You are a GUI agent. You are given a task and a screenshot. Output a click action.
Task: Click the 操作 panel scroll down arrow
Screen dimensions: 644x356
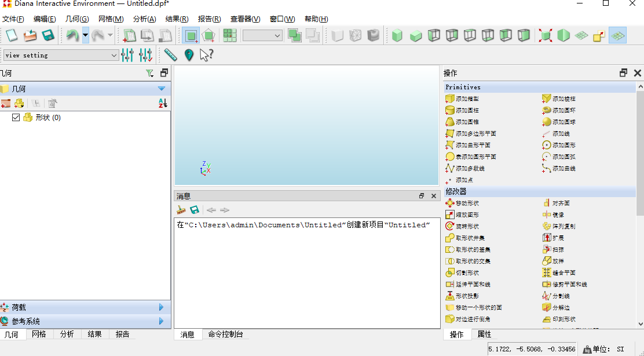click(x=640, y=324)
